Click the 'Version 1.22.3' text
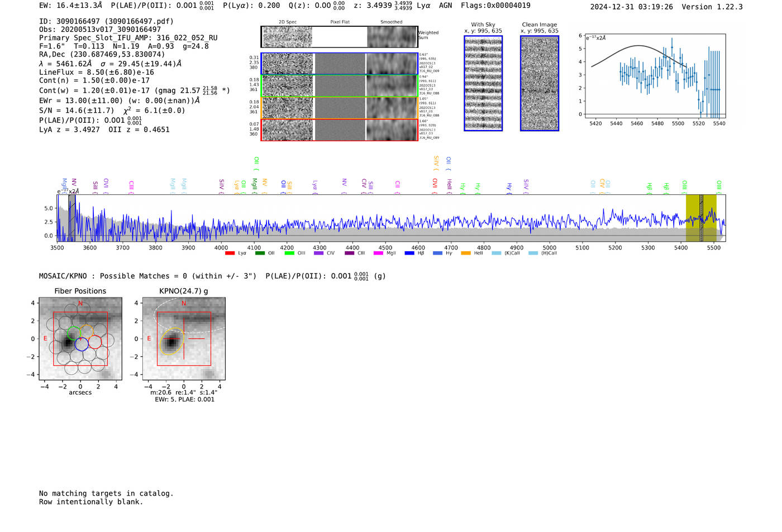The height and width of the screenshot is (532, 782). click(x=713, y=7)
